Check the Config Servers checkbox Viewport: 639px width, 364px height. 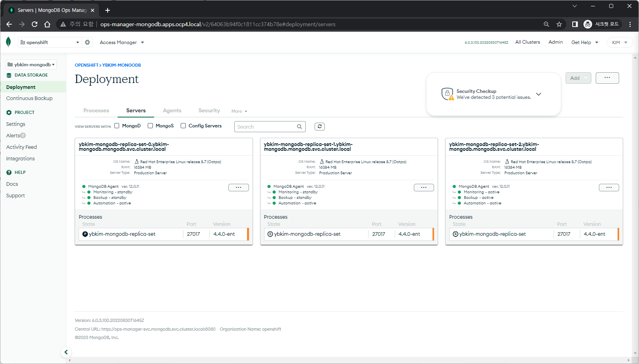click(x=183, y=126)
